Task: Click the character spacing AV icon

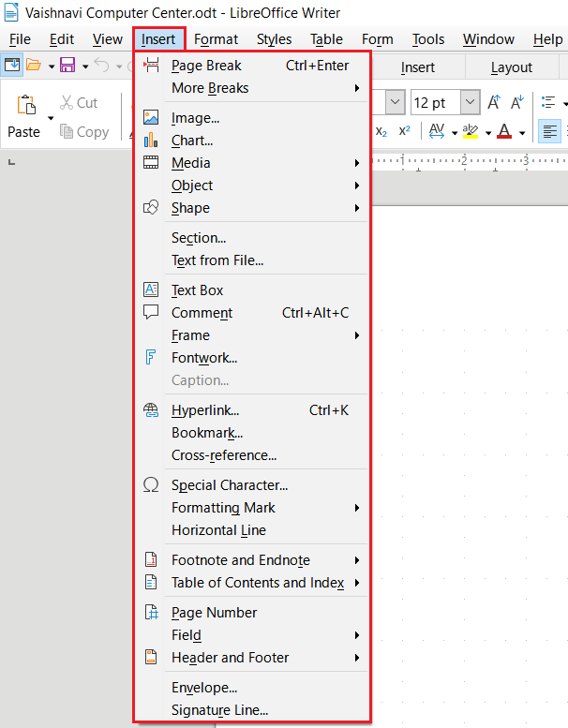Action: [437, 131]
